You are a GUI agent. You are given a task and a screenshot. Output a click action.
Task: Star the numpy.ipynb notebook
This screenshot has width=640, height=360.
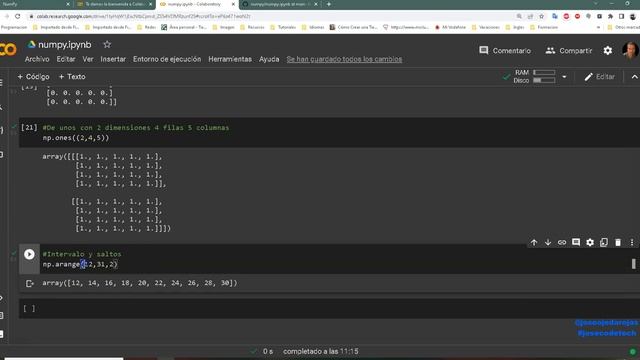point(107,44)
